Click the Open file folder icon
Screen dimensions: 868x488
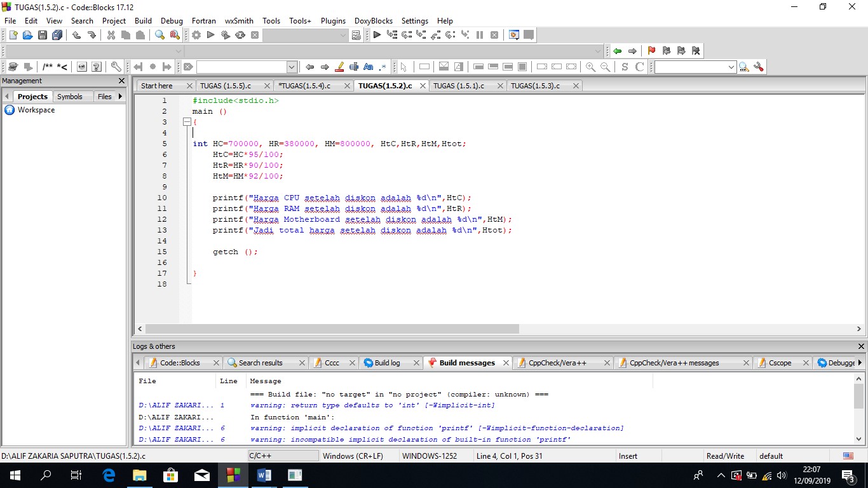[27, 35]
